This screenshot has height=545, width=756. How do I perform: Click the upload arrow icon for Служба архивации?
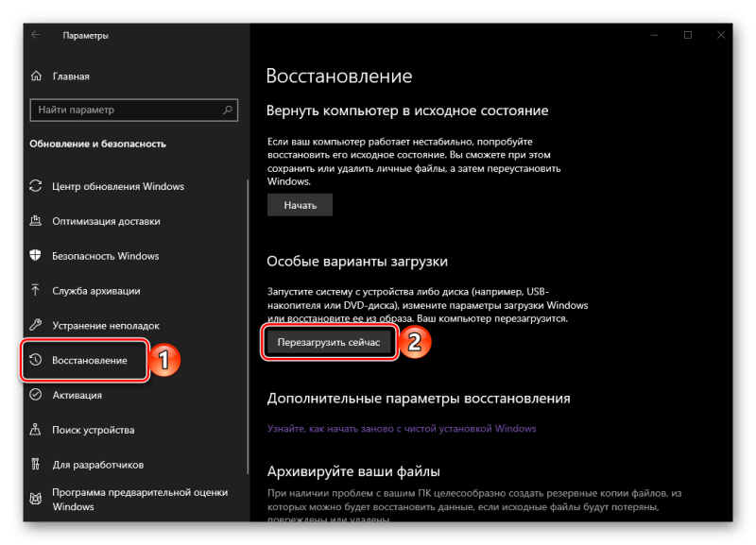36,291
